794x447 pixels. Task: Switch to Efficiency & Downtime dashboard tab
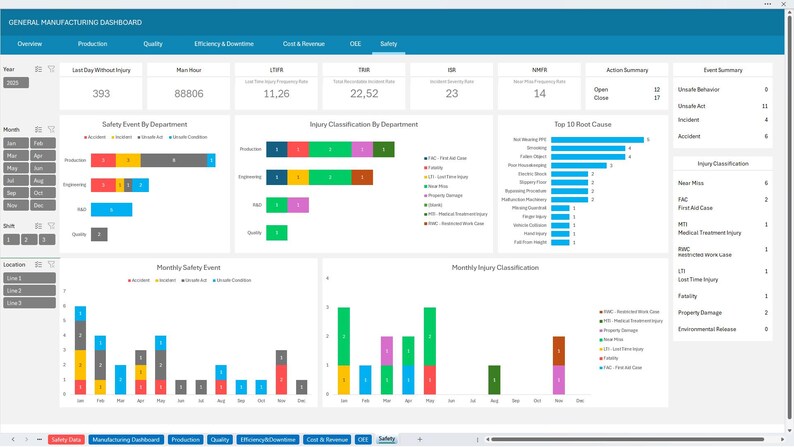[224, 44]
